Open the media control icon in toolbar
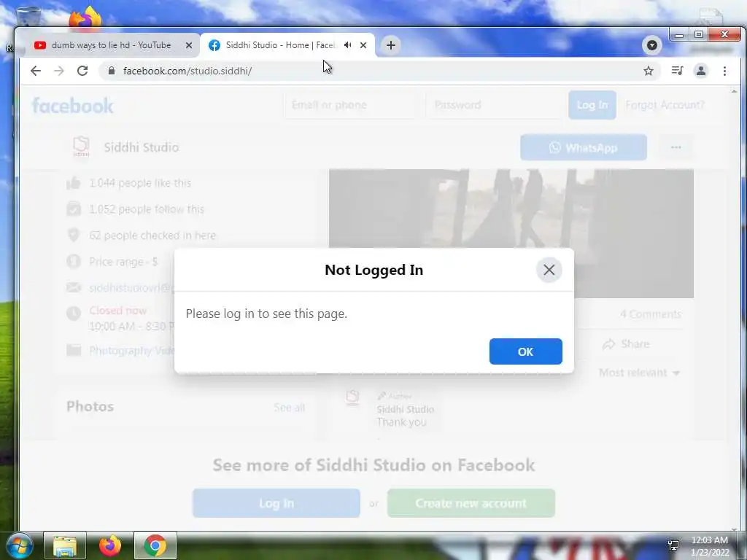The height and width of the screenshot is (560, 747). pos(677,71)
